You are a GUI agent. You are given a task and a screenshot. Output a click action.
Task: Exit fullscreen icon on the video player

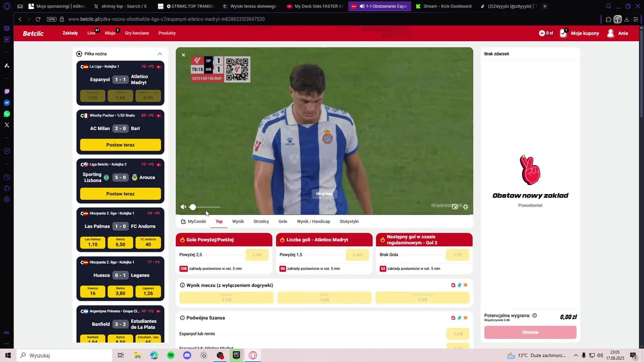(x=465, y=207)
